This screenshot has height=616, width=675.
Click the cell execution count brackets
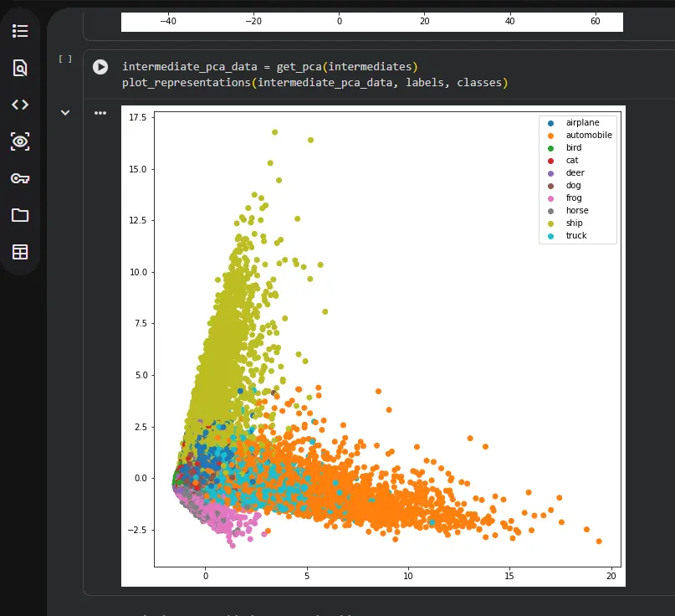coord(65,59)
